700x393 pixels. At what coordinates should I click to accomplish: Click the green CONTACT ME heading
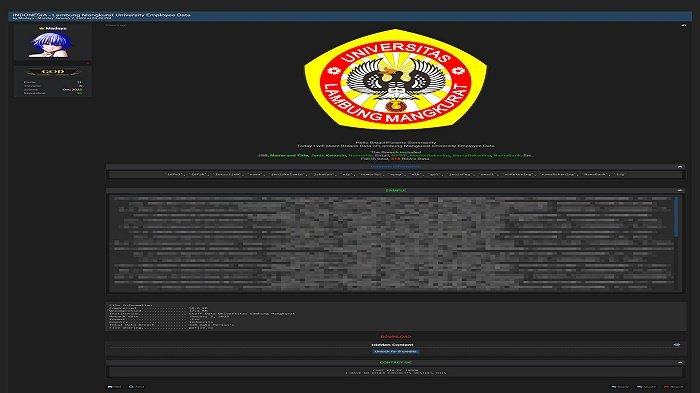pos(396,363)
